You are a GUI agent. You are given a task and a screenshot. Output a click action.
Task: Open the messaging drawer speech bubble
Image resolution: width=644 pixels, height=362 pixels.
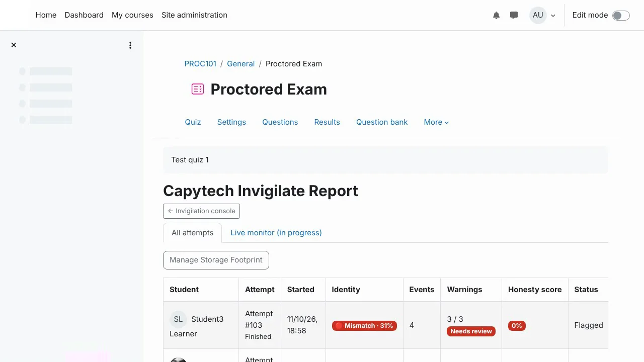tap(514, 15)
